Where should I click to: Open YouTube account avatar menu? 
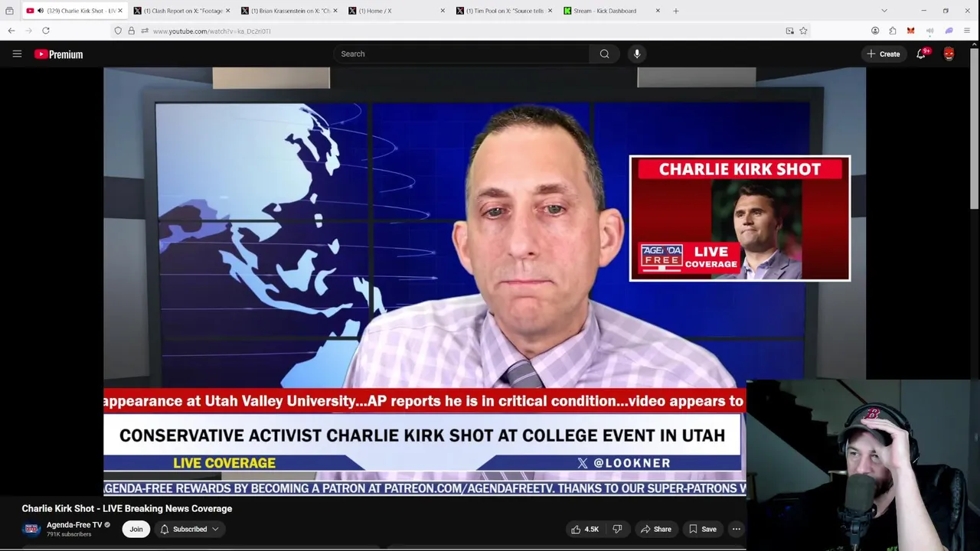949,54
